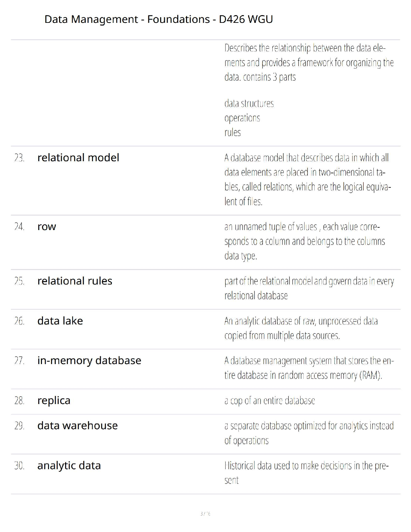Click the term 'analytic data'
Screen dimensions: 411x532
click(x=69, y=465)
